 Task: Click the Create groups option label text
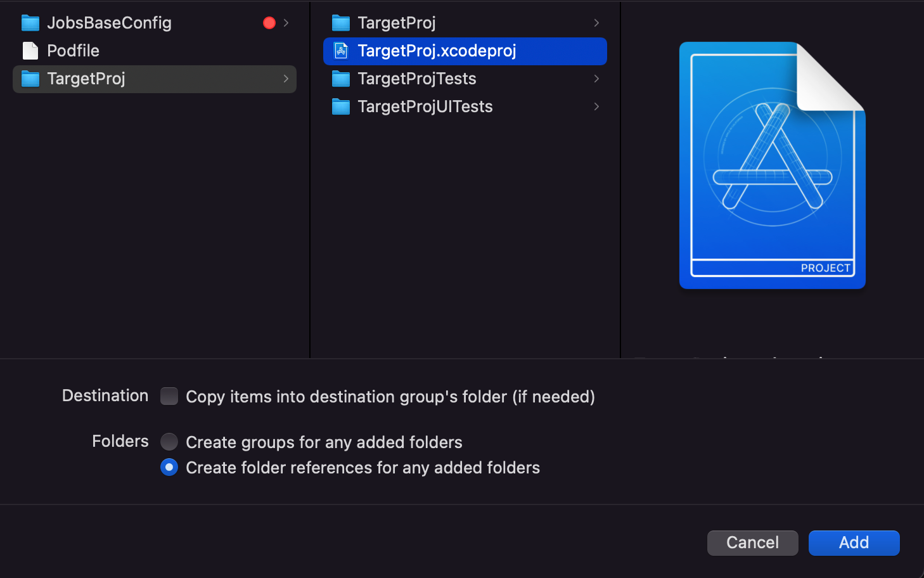tap(324, 442)
